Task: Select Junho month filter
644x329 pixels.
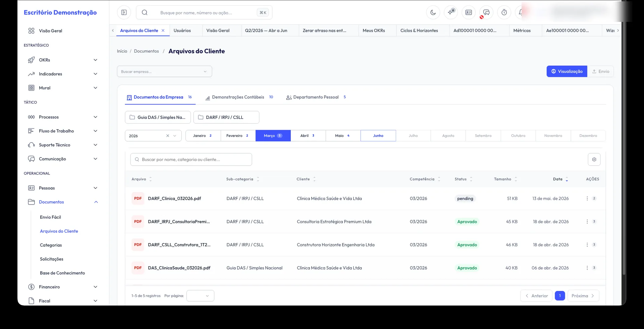Action: (378, 136)
